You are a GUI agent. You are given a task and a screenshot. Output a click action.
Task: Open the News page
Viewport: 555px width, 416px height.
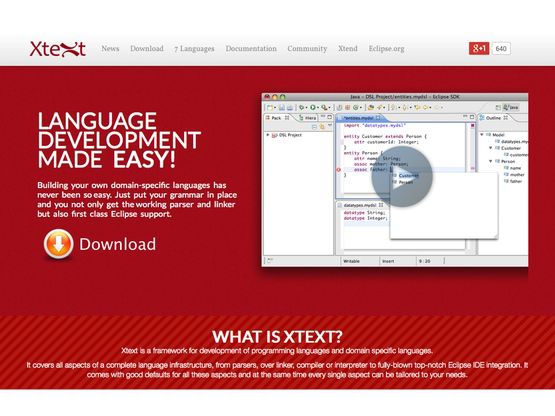click(x=110, y=49)
